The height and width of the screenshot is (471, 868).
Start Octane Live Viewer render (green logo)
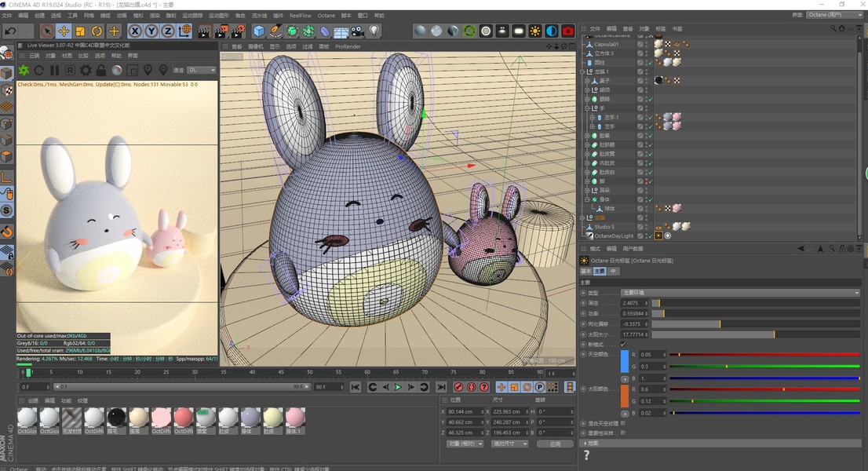click(24, 71)
